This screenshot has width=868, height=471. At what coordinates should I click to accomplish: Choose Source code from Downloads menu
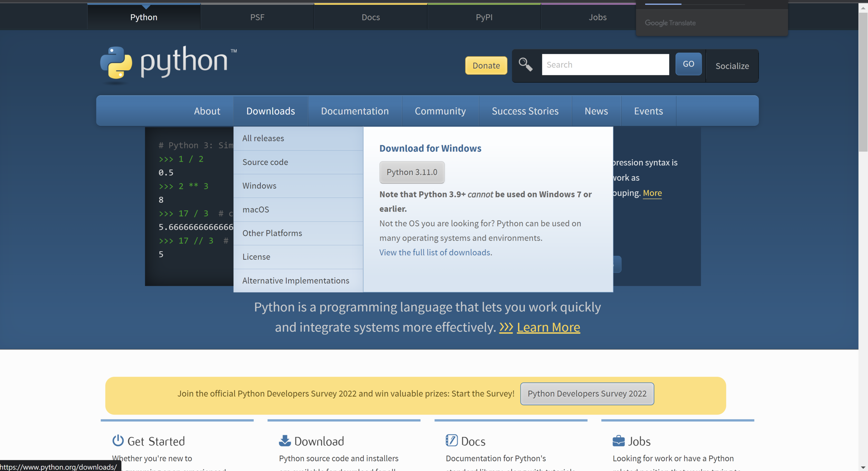tap(265, 162)
